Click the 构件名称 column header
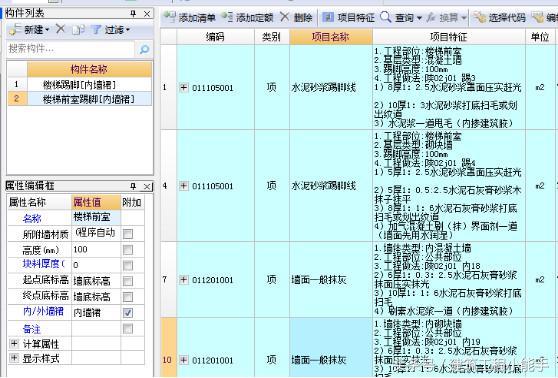The image size is (558, 378). point(89,69)
